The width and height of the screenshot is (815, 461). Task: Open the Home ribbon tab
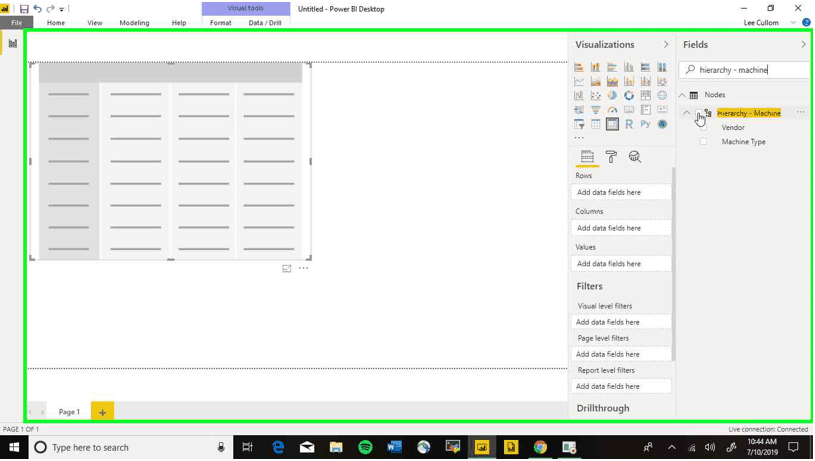coord(56,22)
